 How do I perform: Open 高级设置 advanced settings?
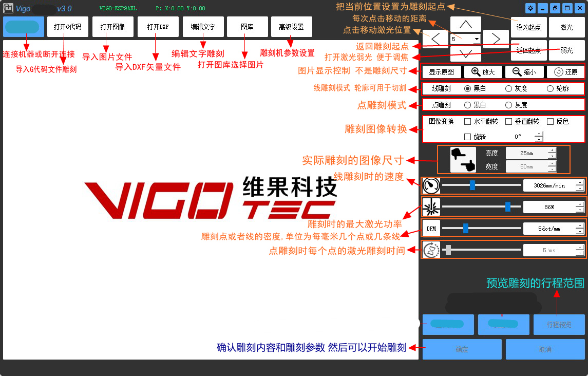point(291,27)
